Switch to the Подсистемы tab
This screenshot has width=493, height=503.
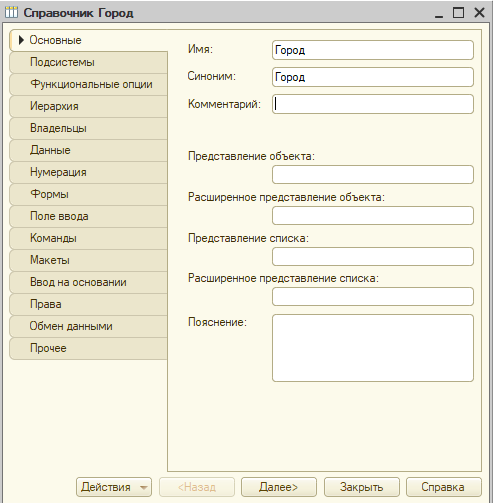88,62
